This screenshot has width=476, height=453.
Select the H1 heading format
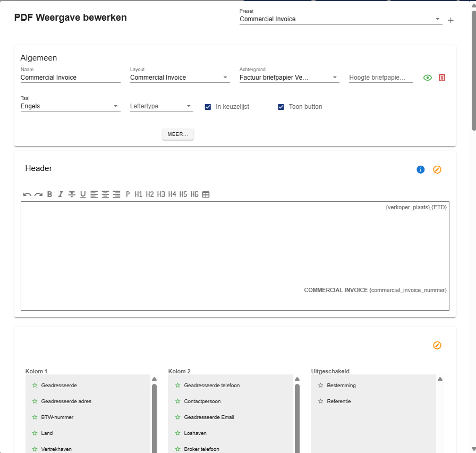pyautogui.click(x=139, y=194)
